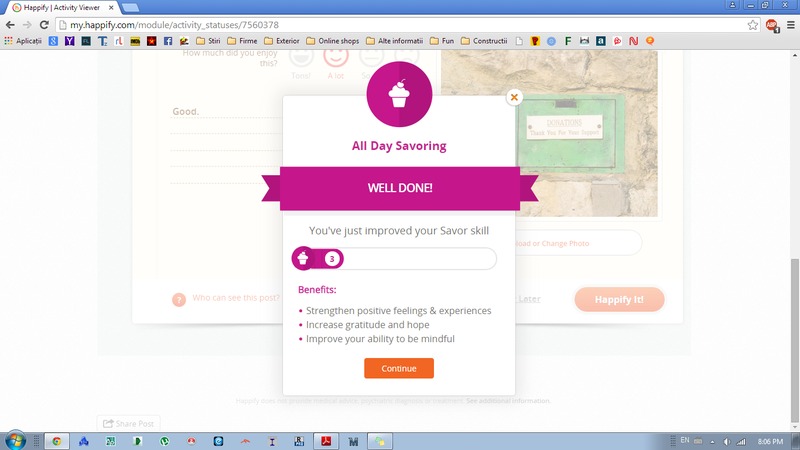
Task: Click the Good. text field
Action: tap(226, 112)
